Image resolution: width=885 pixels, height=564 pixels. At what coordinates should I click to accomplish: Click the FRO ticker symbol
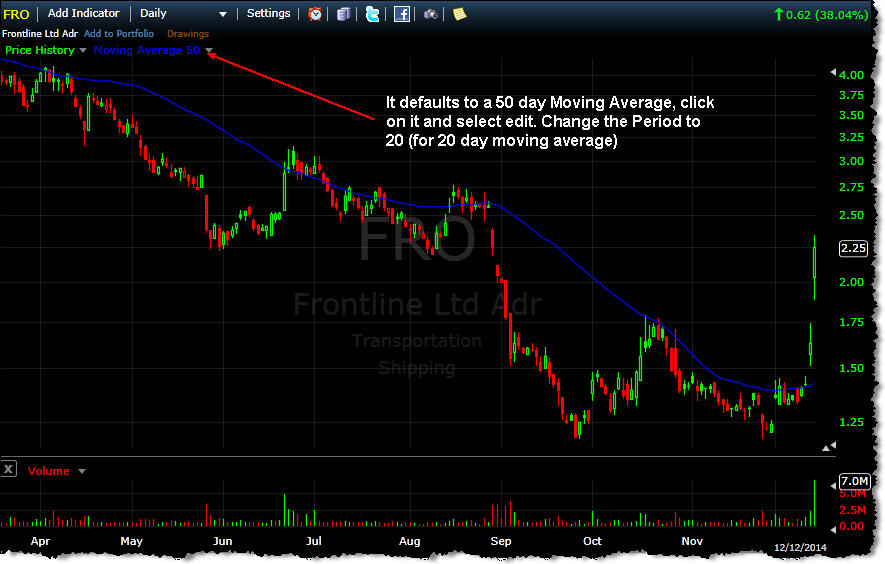pyautogui.click(x=16, y=14)
